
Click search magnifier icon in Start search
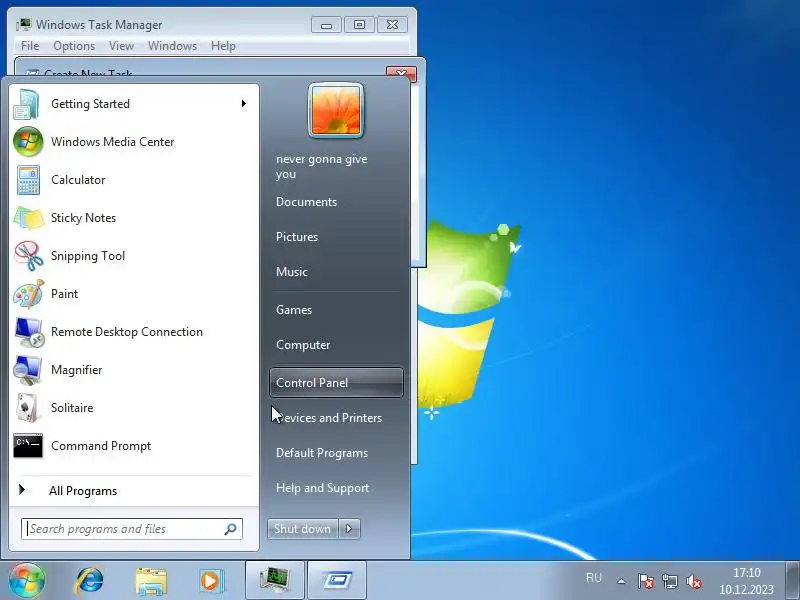pyautogui.click(x=231, y=529)
